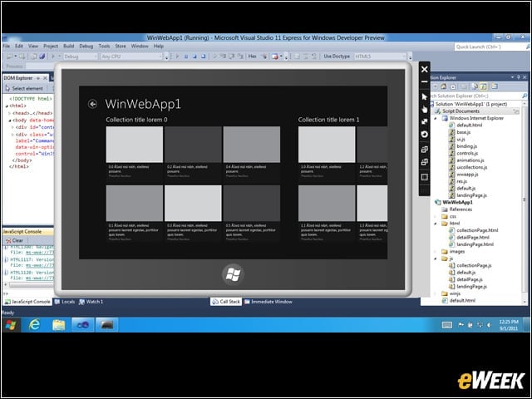Click the Save All toolbar icon
Viewport: 532px width, 399px height.
click(x=42, y=57)
